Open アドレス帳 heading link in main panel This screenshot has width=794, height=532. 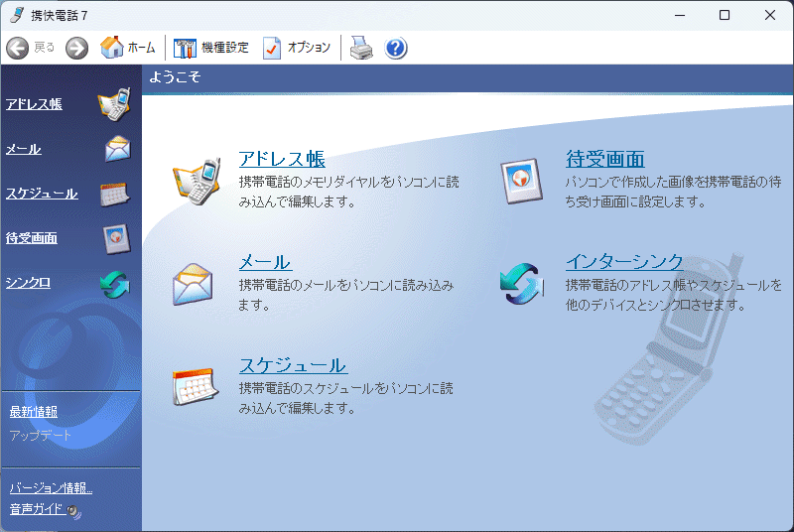pos(282,159)
